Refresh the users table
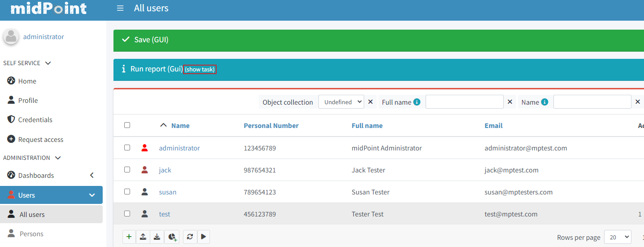This screenshot has height=247, width=644. (x=190, y=237)
